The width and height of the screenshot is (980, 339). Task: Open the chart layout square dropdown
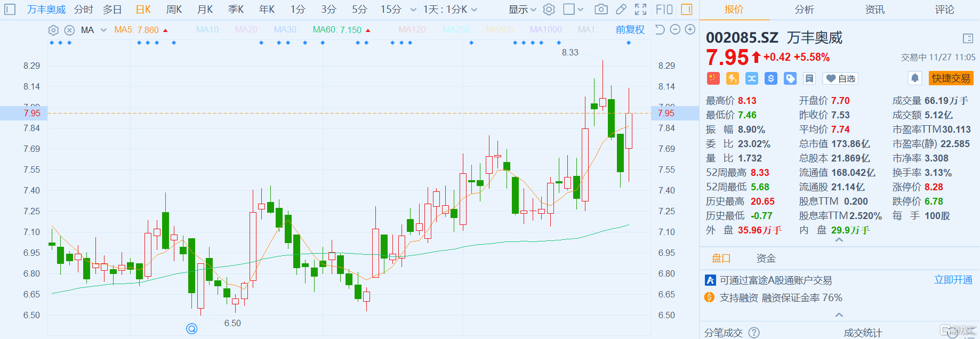pyautogui.click(x=573, y=10)
